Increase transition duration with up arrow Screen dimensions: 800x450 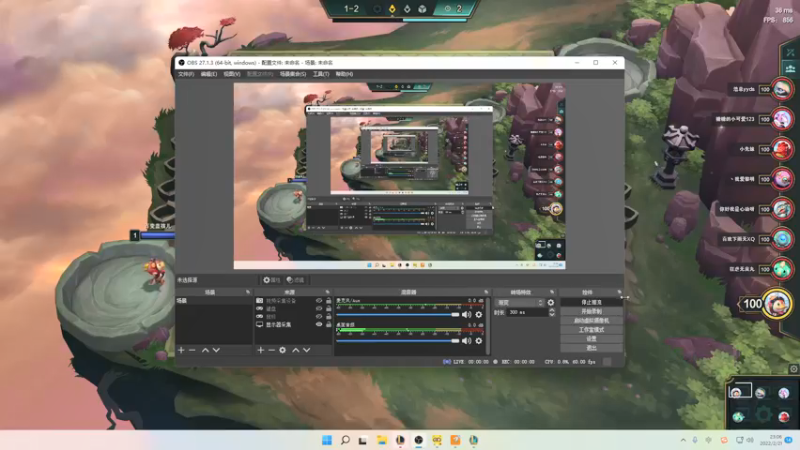[x=552, y=310]
